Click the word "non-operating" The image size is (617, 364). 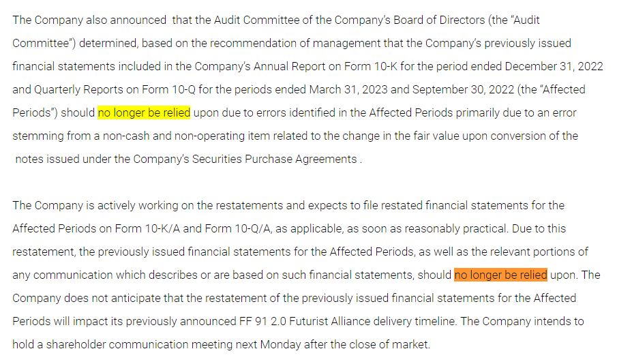[x=194, y=136]
